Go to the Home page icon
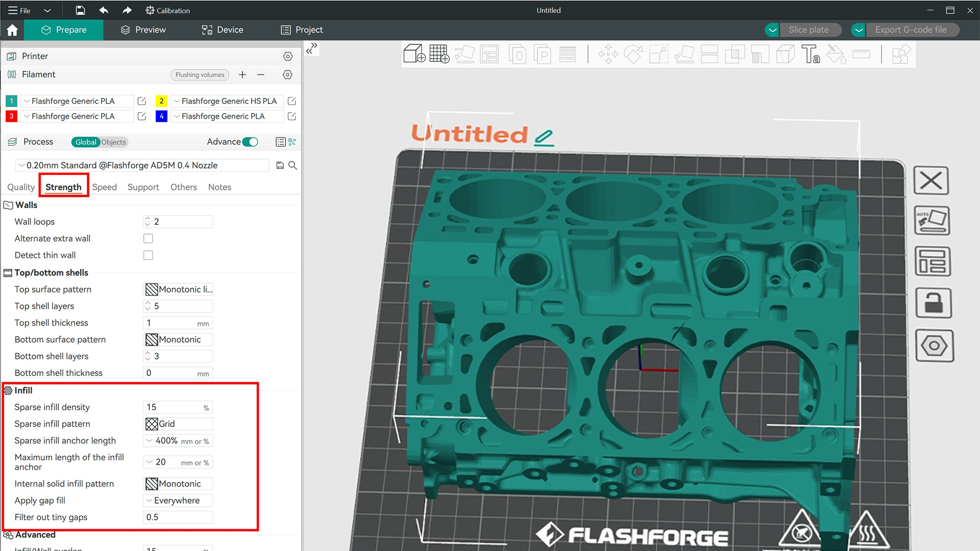 [x=12, y=30]
